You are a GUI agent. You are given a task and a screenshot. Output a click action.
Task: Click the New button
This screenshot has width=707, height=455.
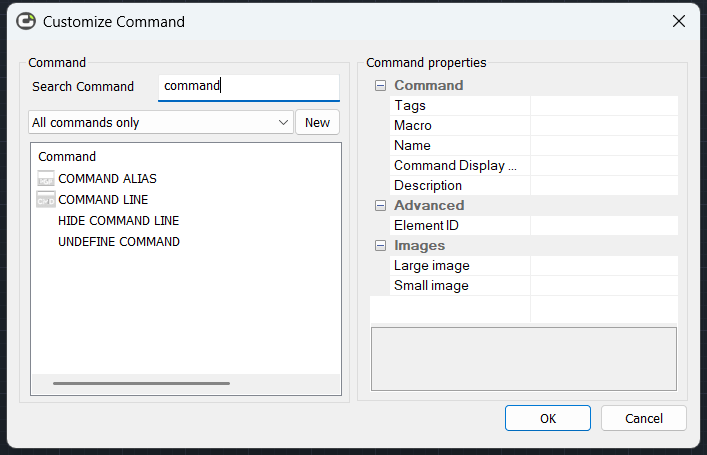(x=317, y=122)
